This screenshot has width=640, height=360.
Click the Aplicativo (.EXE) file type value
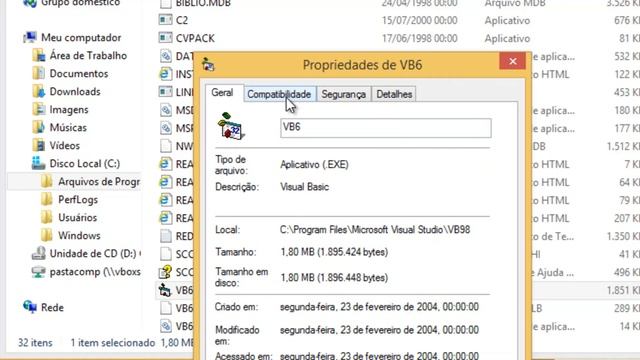pos(314,165)
